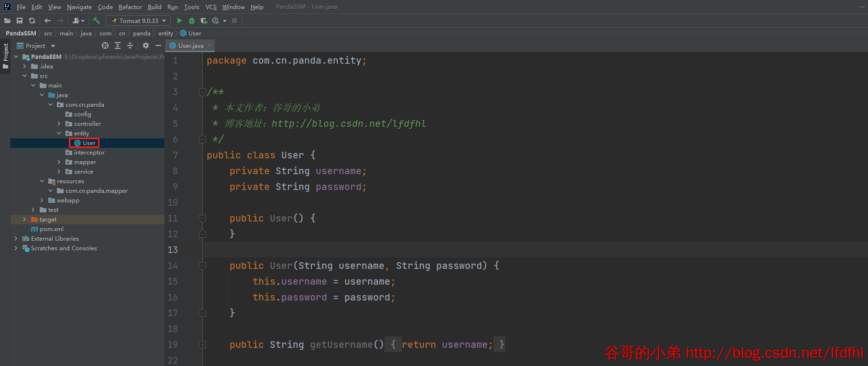The image size is (868, 366).
Task: Click line number 7 in the gutter
Action: tap(175, 155)
